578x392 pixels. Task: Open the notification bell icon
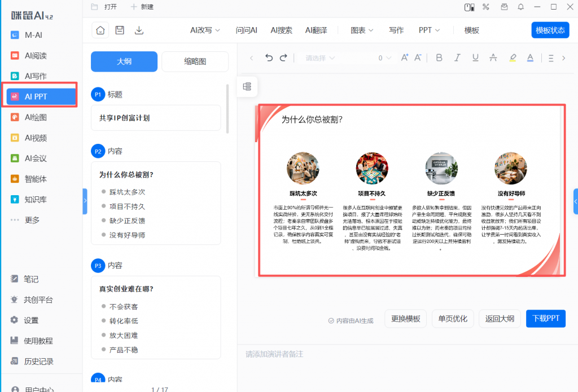pyautogui.click(x=520, y=7)
